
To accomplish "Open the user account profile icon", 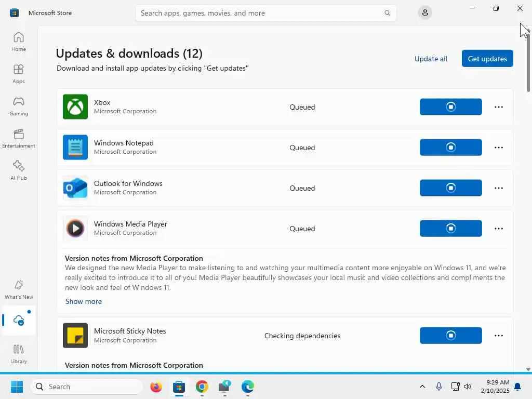I will point(425,13).
